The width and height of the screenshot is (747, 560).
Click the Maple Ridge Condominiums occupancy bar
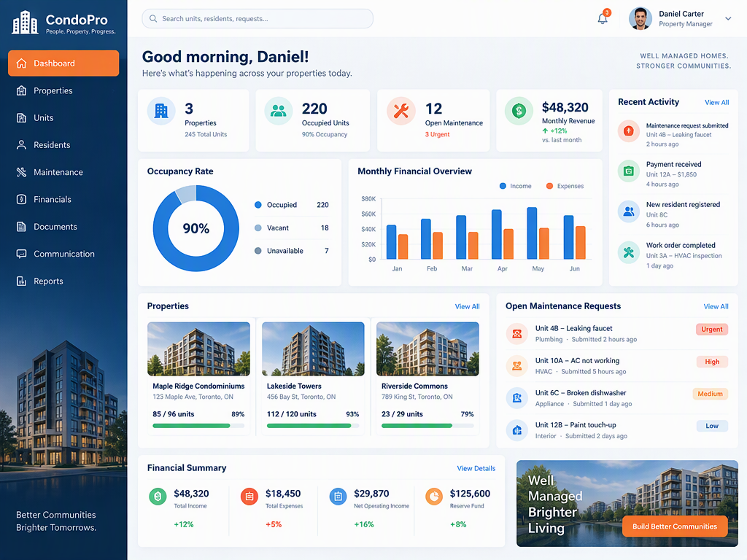click(x=198, y=426)
